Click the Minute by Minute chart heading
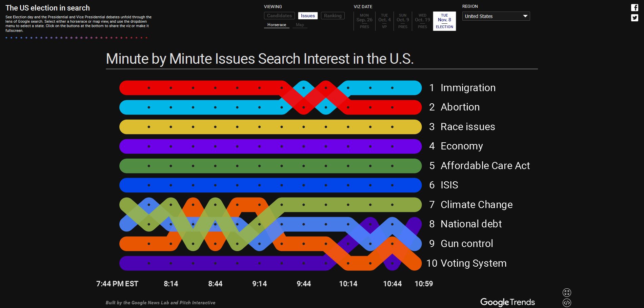Screen dimensions: 644x308 (260, 59)
